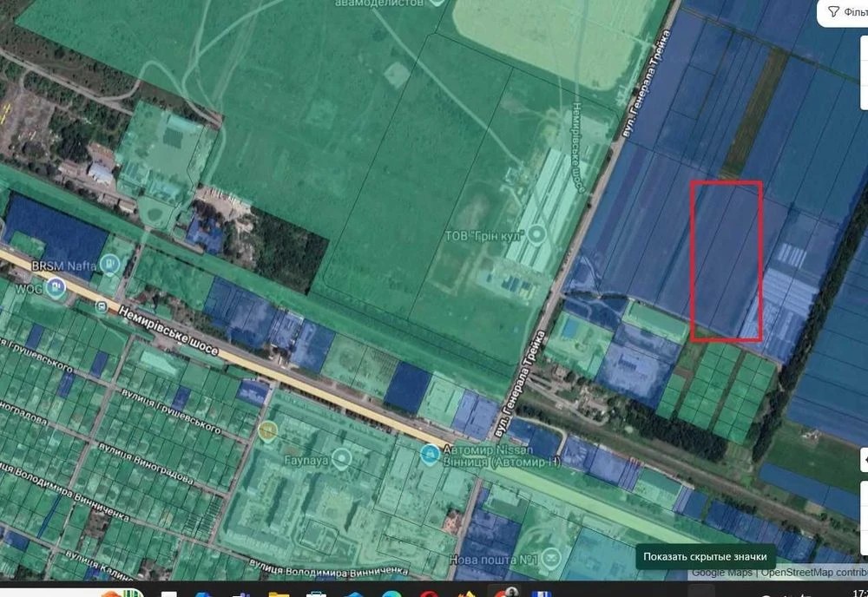Click the yellow marker above Faynaya
868x597 pixels.
(267, 430)
